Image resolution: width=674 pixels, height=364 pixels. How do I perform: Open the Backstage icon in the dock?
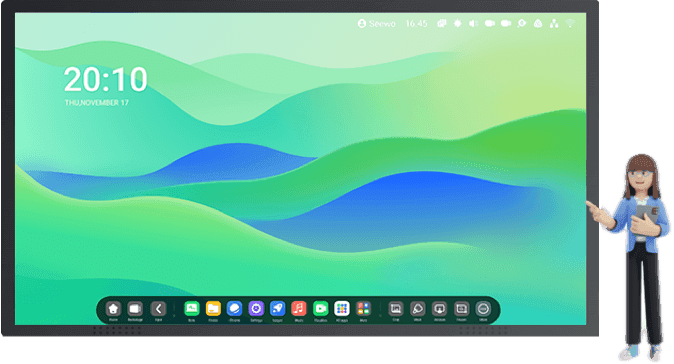click(x=135, y=309)
